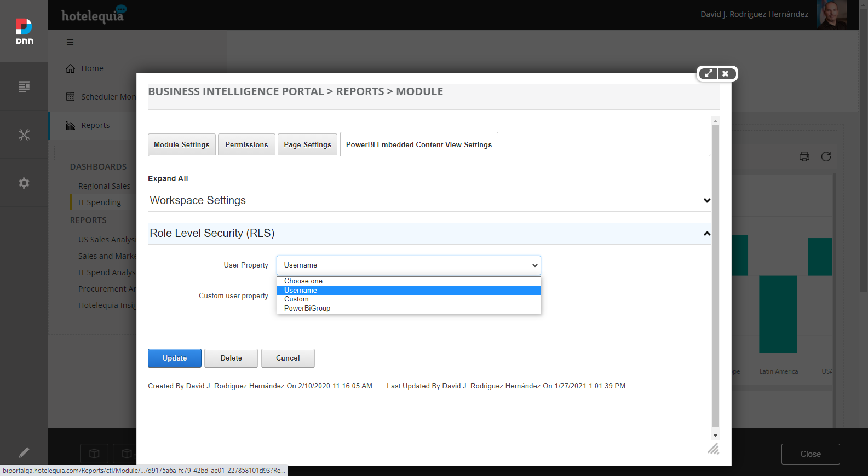
Task: Toggle the hamburger menu icon
Action: tap(70, 42)
